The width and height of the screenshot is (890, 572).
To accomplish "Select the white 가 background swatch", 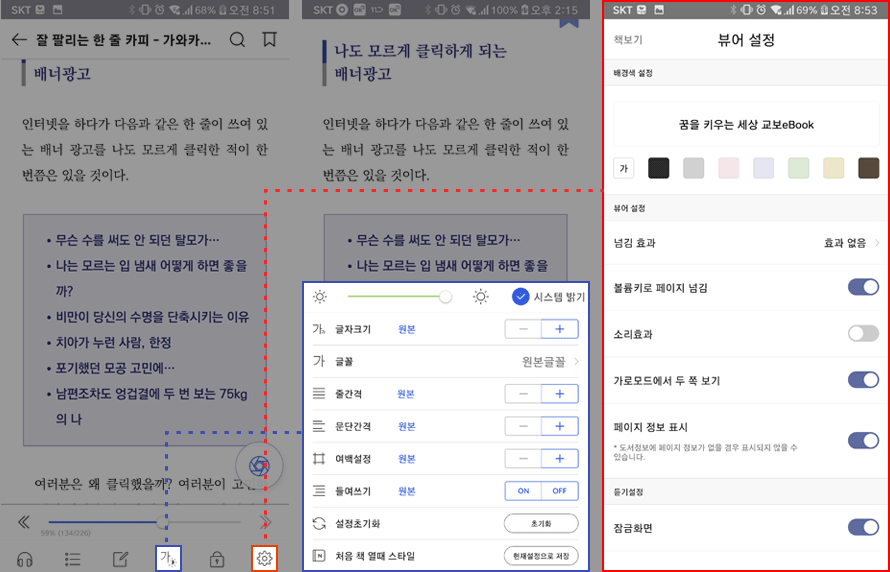I will (x=623, y=168).
